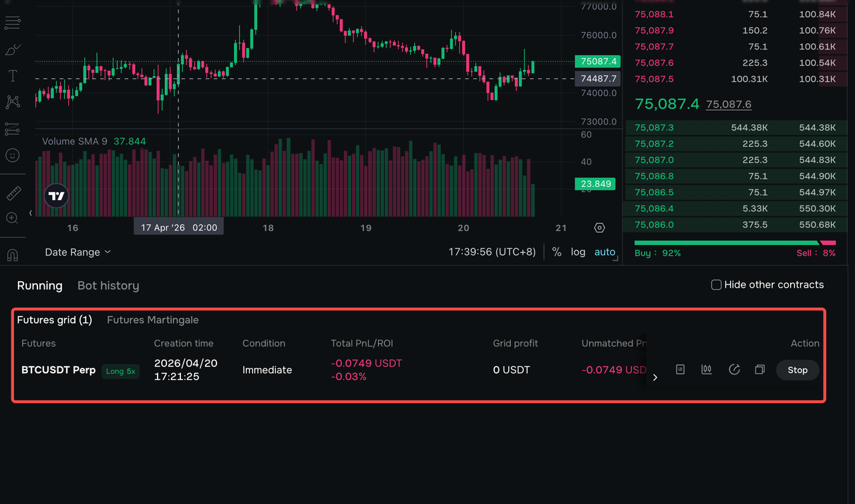Toggle log scale on chart
The height and width of the screenshot is (504, 855).
578,252
